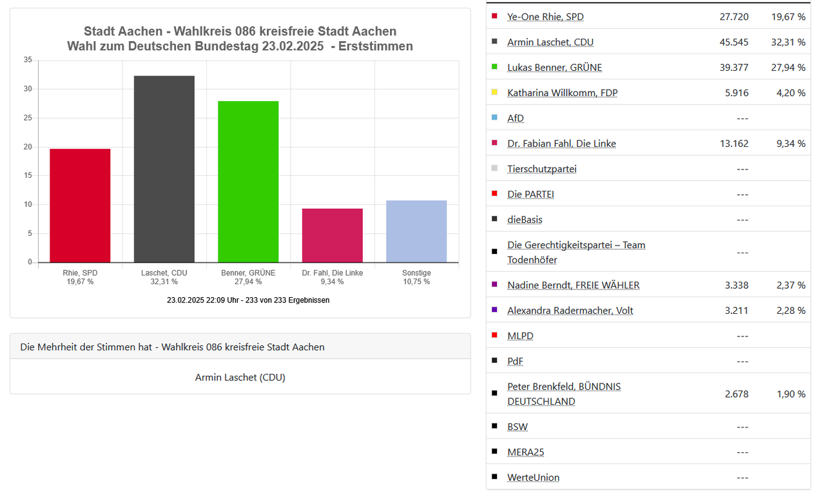Viewport: 825px width, 504px height.
Task: Open Dr. Fabian Fahl, Die Linke link
Action: coord(561,143)
